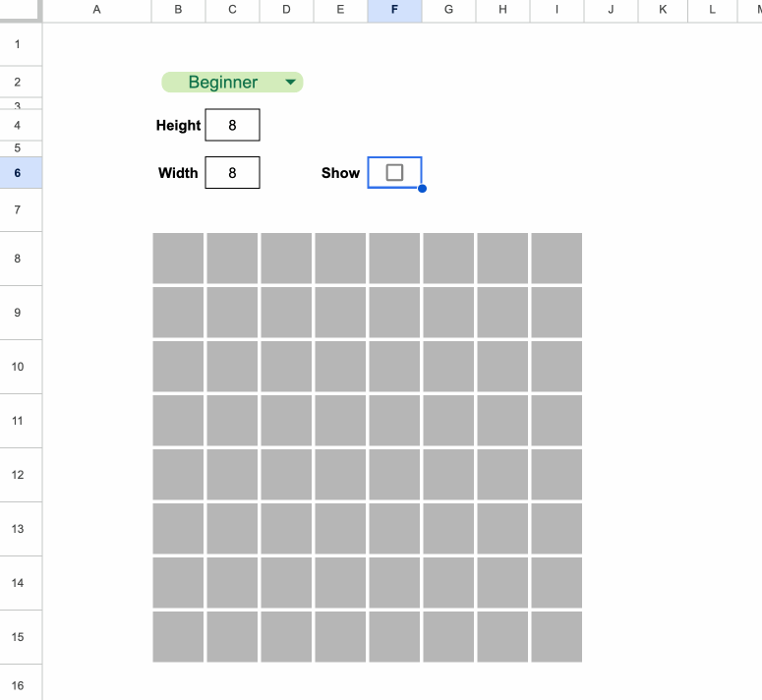
Task: Click the top-left gray tile in cell B8
Action: coord(178,259)
